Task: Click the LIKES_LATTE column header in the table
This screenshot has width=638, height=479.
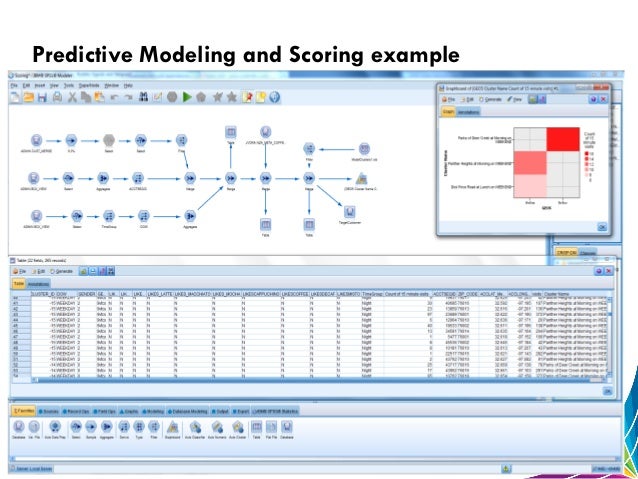Action: [160, 293]
